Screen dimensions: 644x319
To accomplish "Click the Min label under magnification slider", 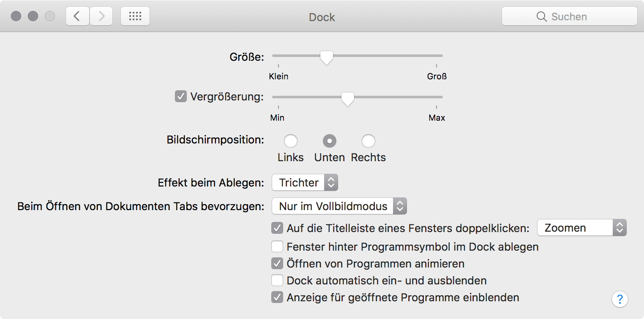I will (x=277, y=118).
